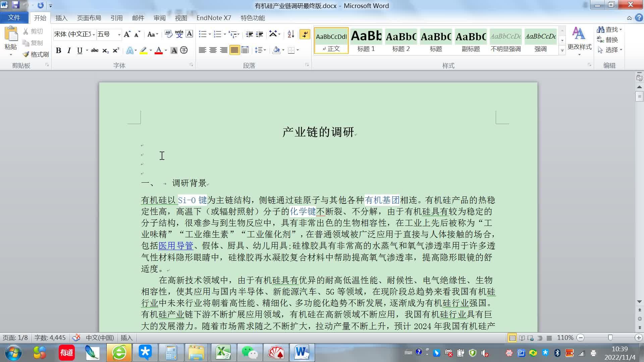Toggle Italic formatting
The image size is (644, 362).
[x=69, y=50]
